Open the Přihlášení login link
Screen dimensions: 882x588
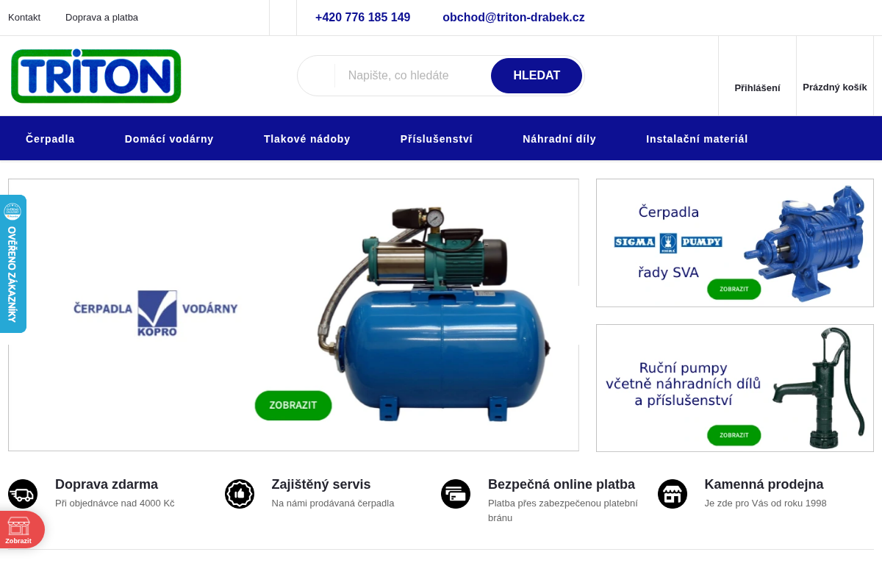(758, 87)
